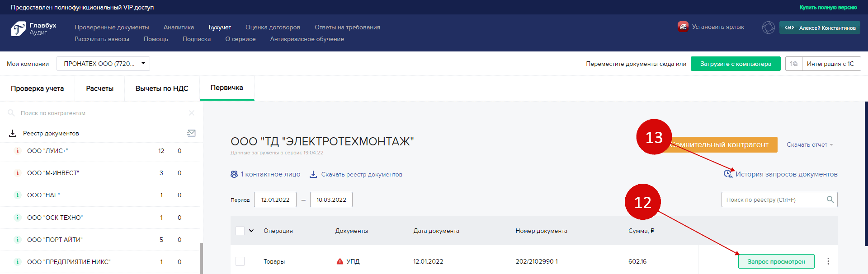Click the Дата документа column header
Screen dimensions: 868x274
pos(436,231)
